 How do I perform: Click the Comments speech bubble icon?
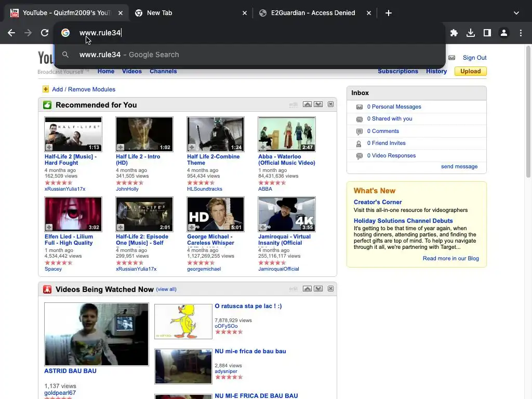click(x=360, y=131)
